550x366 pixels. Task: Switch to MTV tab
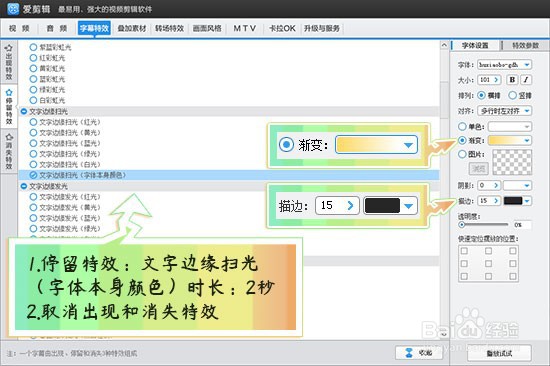click(245, 28)
